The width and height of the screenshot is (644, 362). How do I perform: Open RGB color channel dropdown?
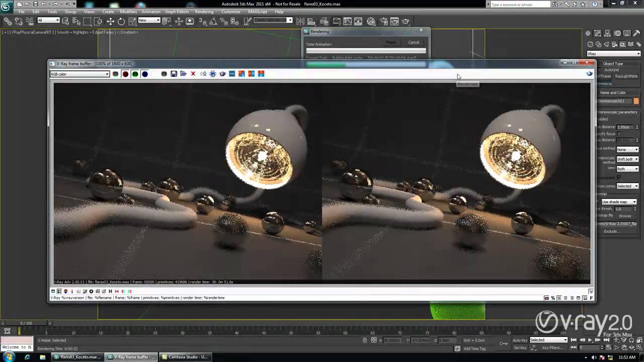point(79,74)
